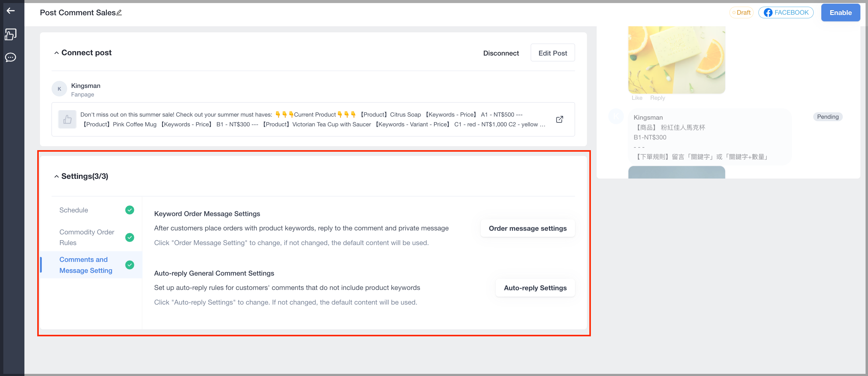Open Auto-reply Settings
The image size is (868, 376).
[x=535, y=288]
